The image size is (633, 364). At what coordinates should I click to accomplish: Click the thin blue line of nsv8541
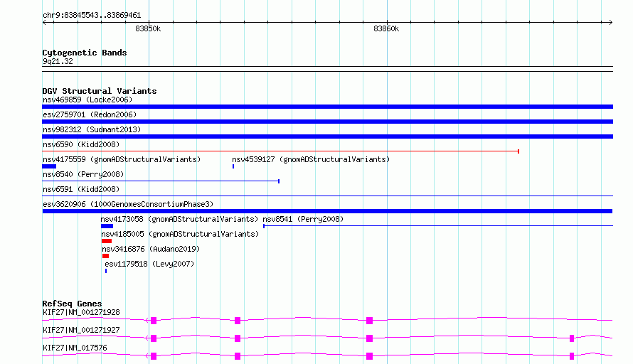438,226
